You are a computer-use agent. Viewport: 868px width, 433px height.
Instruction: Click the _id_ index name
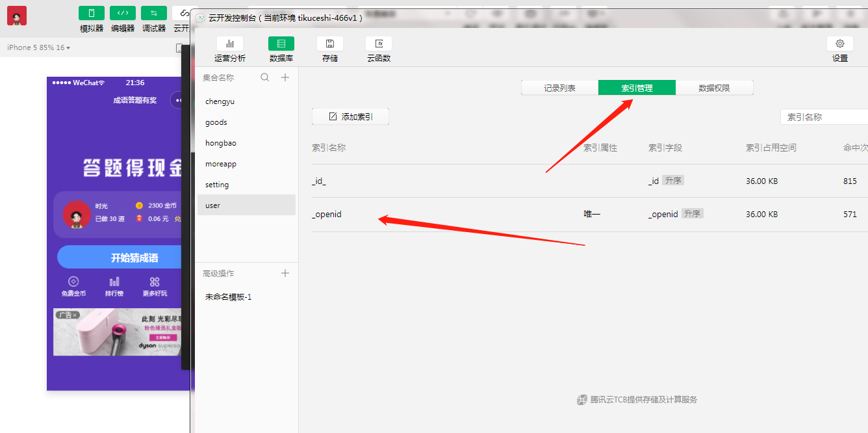click(319, 181)
